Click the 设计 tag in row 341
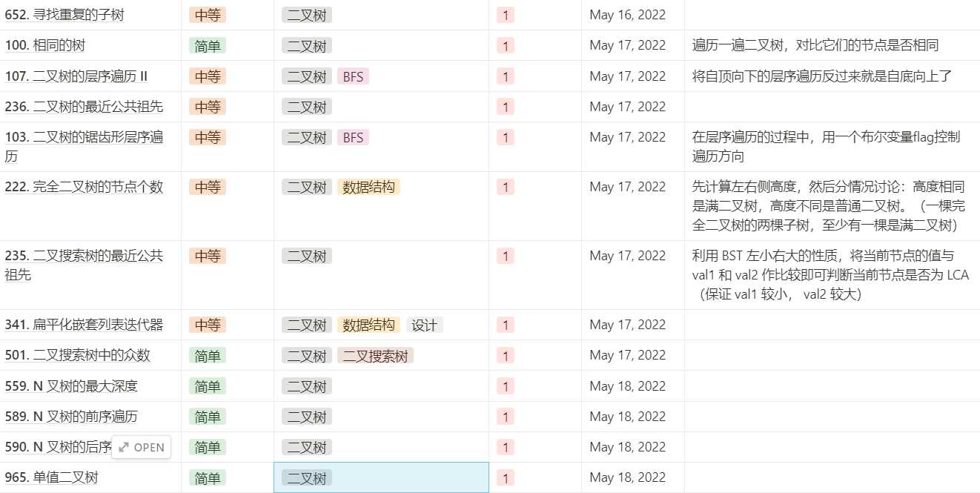The height and width of the screenshot is (493, 980). point(424,325)
